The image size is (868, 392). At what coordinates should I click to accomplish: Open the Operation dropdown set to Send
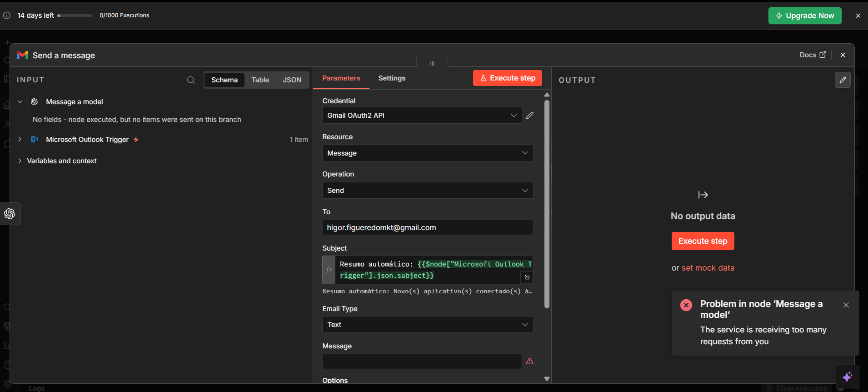coord(428,191)
